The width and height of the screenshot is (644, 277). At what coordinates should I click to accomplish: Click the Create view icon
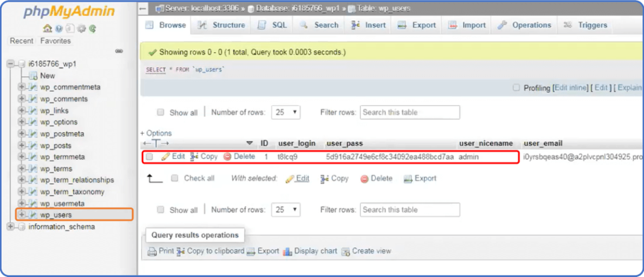[x=345, y=251]
